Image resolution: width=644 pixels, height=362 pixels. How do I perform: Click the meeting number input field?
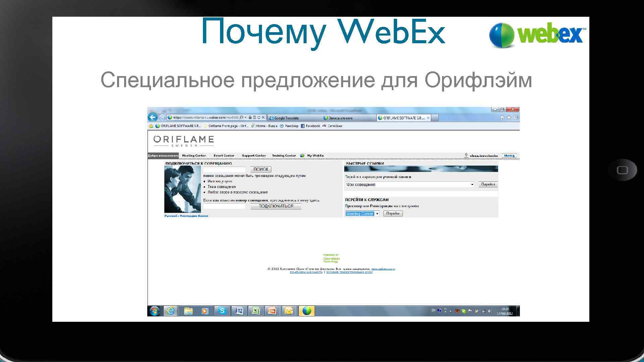224,206
